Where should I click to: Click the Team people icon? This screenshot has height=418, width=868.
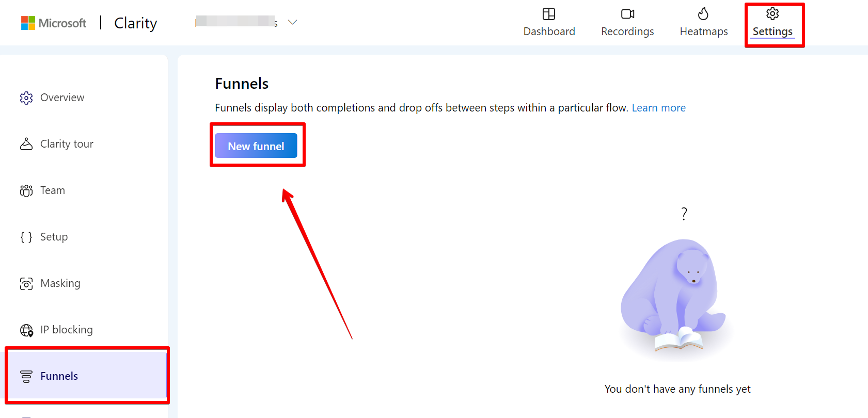tap(26, 190)
